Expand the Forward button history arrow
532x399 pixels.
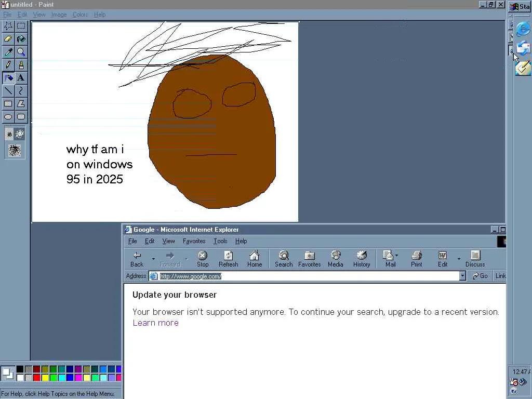tap(187, 259)
